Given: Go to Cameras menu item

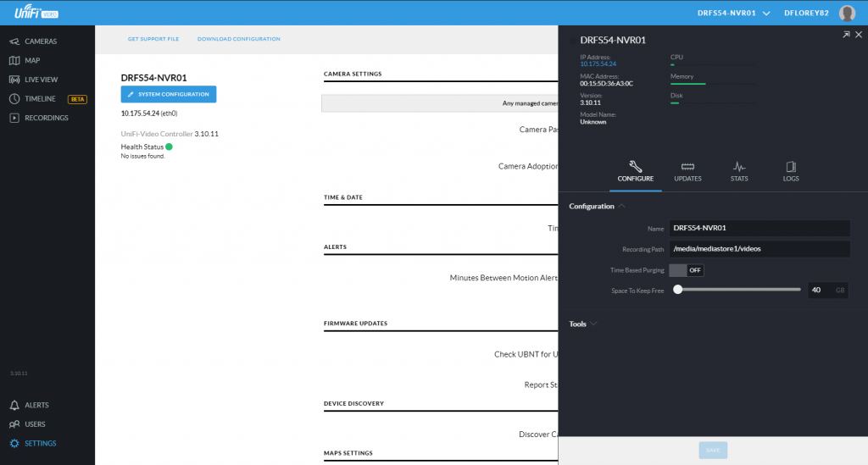Looking at the screenshot, I should [x=41, y=42].
